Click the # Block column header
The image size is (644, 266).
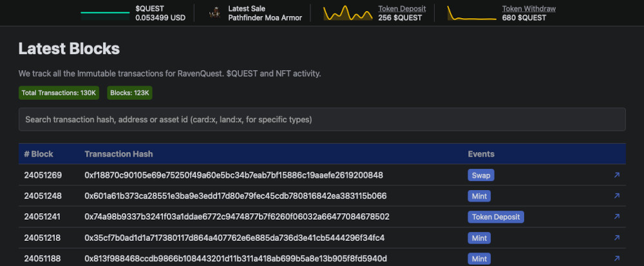pos(39,154)
